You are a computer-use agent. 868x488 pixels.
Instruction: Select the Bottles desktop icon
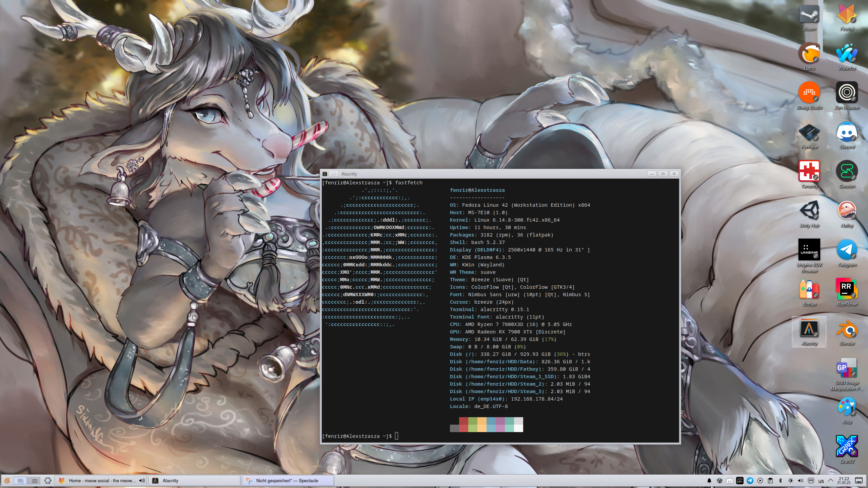[809, 293]
